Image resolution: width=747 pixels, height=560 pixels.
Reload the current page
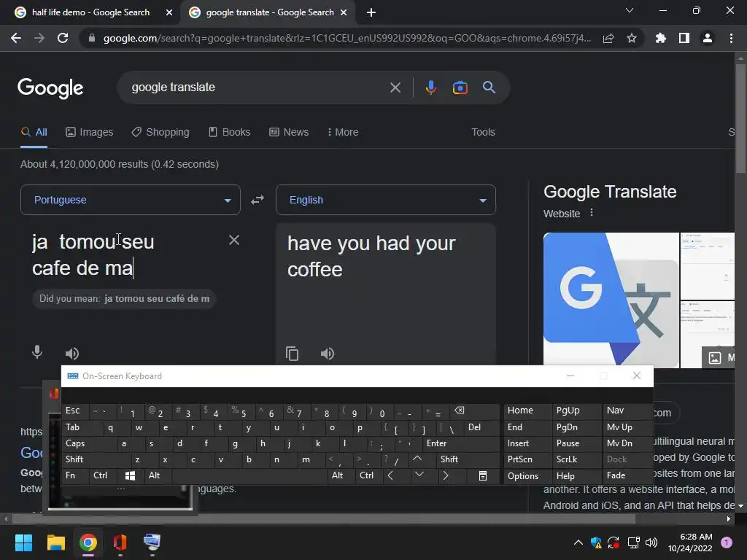coord(63,38)
